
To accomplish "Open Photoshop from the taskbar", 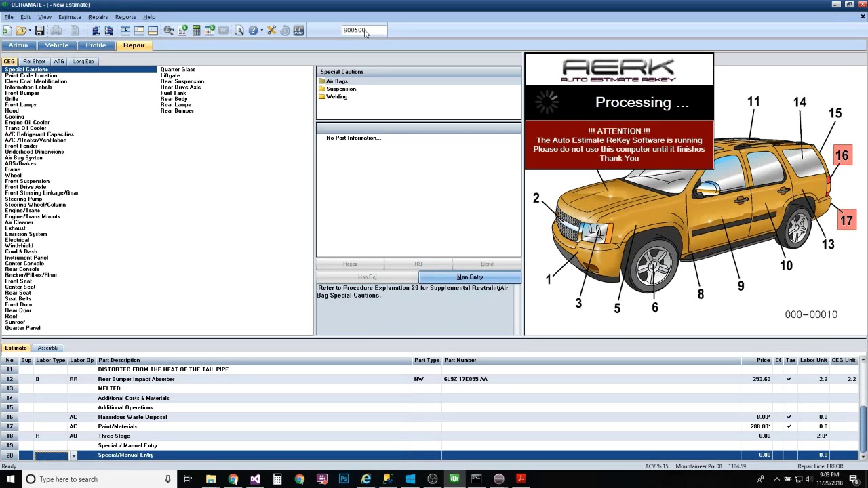I will [344, 479].
